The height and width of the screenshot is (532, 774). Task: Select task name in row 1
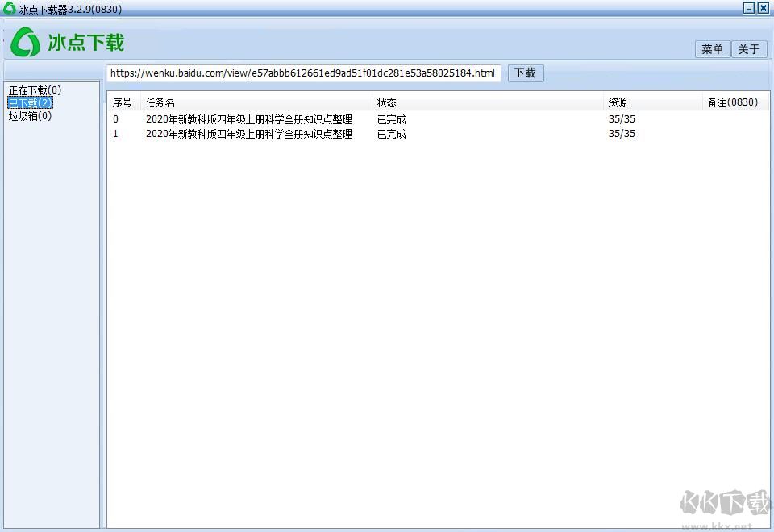click(x=249, y=134)
